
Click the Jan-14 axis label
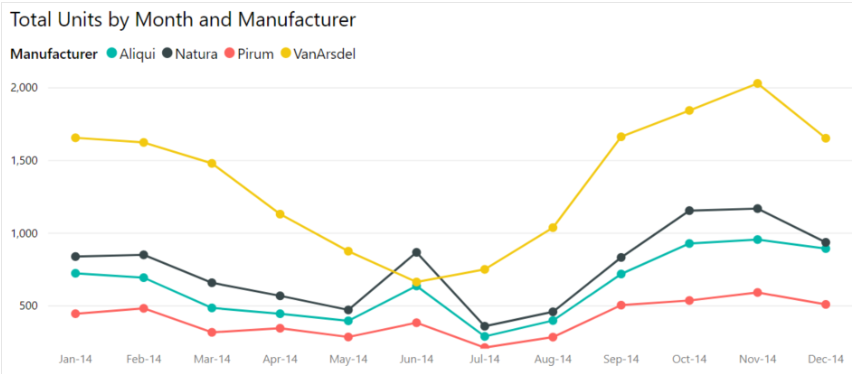coord(76,359)
